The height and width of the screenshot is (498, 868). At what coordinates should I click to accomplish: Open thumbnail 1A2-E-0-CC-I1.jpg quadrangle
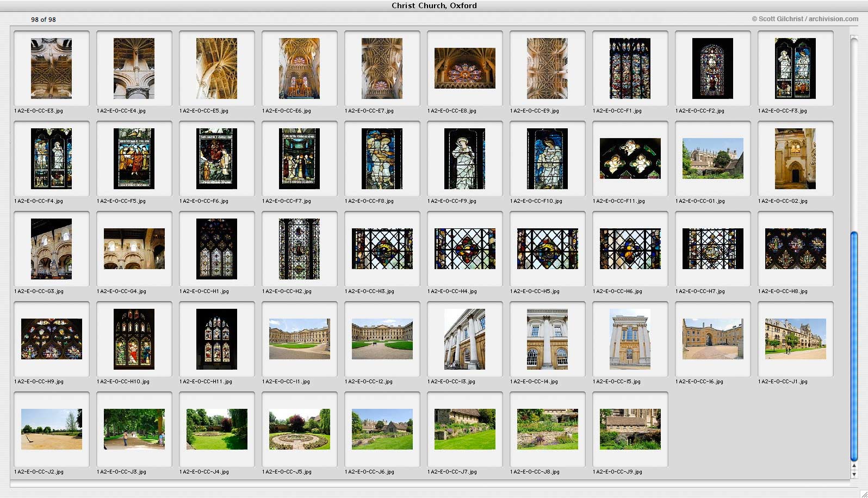click(300, 339)
